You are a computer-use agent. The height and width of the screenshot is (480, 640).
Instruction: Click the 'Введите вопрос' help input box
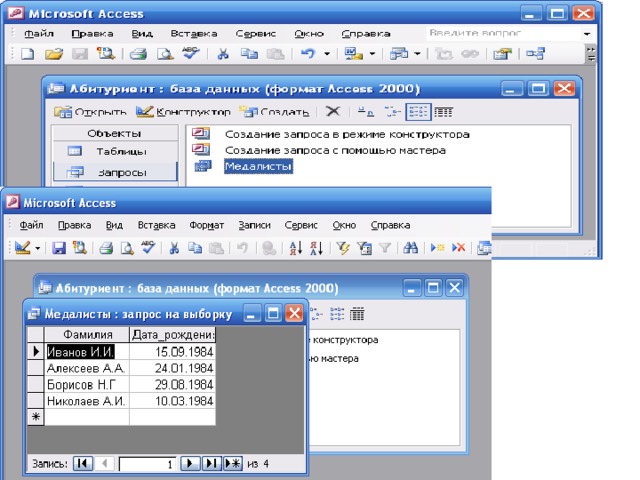pyautogui.click(x=503, y=33)
